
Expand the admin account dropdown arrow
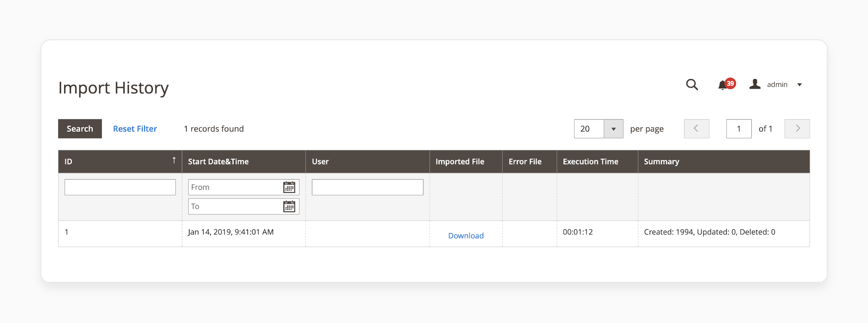[x=799, y=85]
